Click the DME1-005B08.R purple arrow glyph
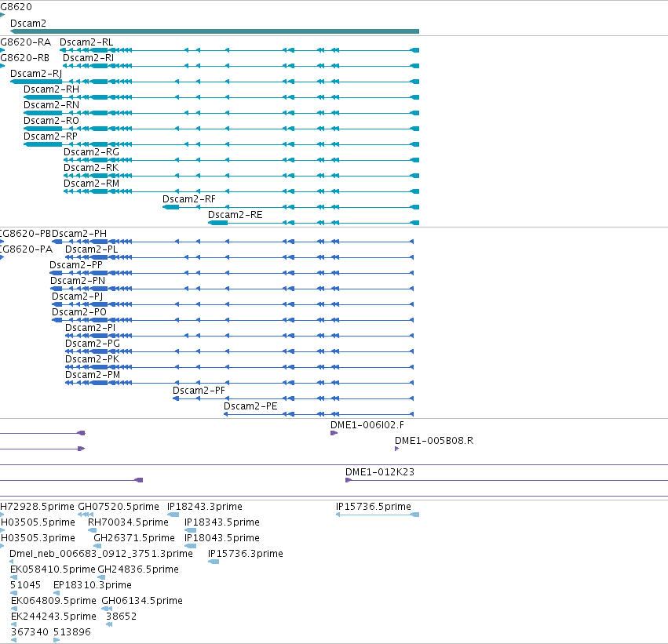The height and width of the screenshot is (644, 668). (x=396, y=449)
